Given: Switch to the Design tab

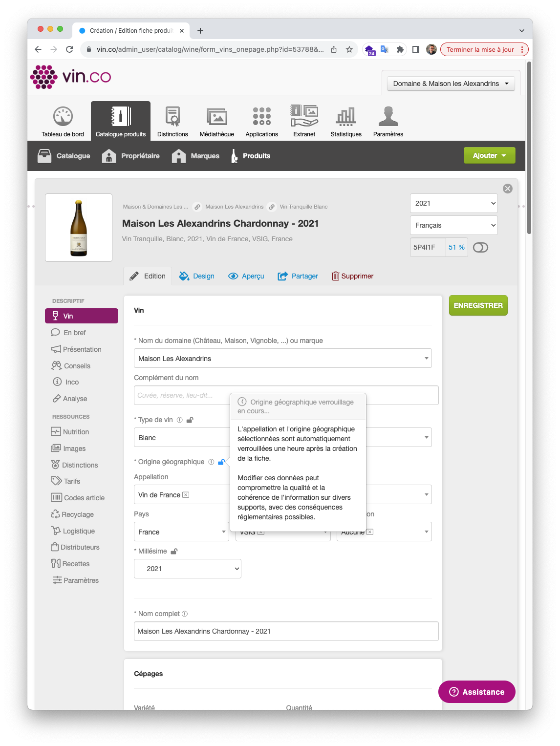Looking at the screenshot, I should coord(197,276).
